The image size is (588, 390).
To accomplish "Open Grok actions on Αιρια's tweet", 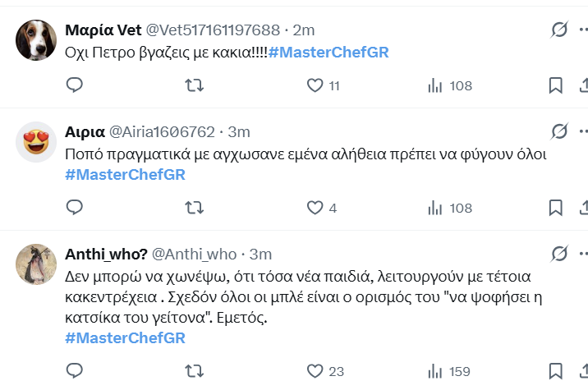I will [558, 131].
